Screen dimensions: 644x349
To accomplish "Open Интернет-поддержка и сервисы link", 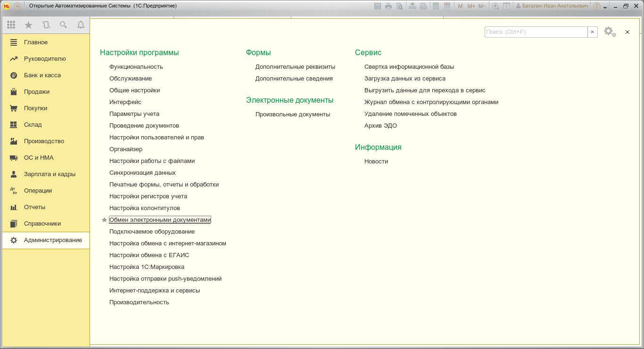I will coord(155,291).
